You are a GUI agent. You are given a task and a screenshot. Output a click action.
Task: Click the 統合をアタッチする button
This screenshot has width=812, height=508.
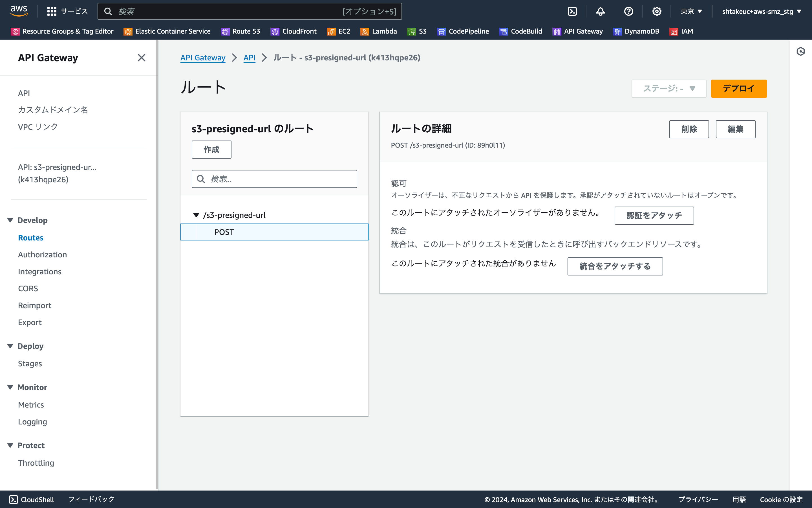(x=615, y=266)
